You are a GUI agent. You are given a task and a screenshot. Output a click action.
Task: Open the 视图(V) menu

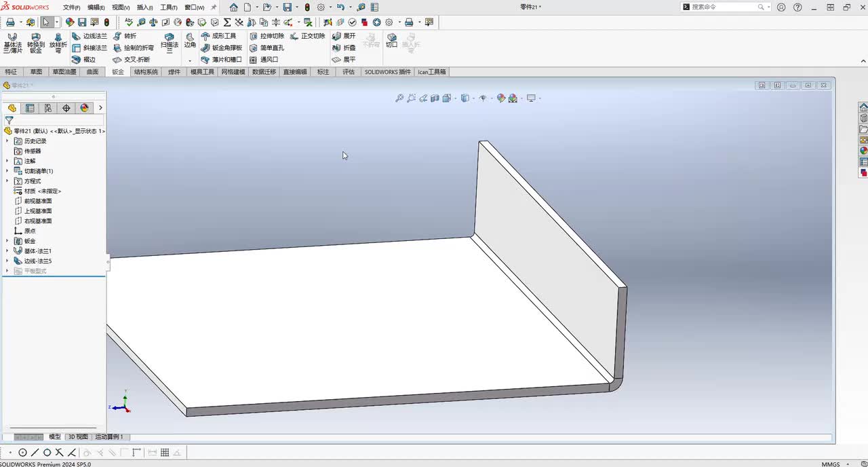coord(121,7)
